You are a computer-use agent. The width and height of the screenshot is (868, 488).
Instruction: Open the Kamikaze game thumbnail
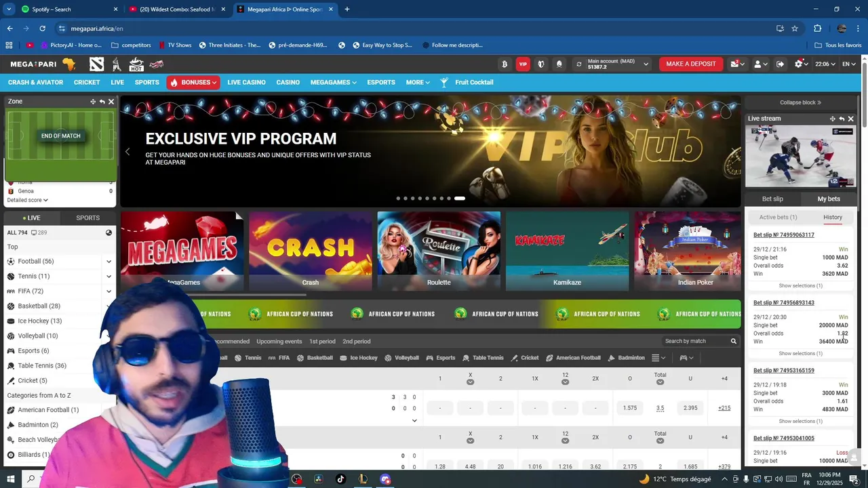point(567,251)
